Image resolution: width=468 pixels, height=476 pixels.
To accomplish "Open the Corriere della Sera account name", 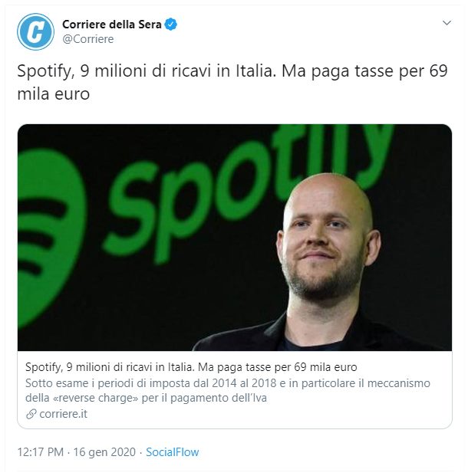I will (112, 25).
